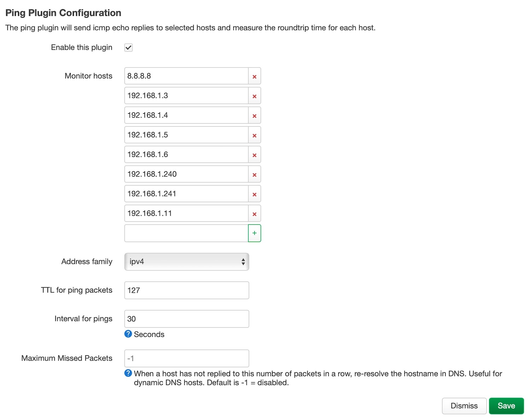This screenshot has width=530, height=420.
Task: Select the Ping Plugin Configuration heading
Action: pos(63,13)
